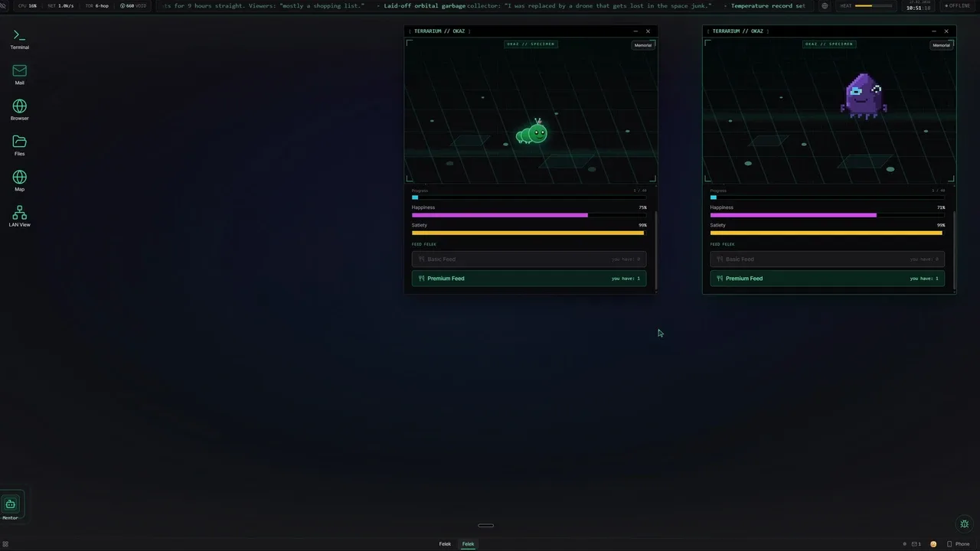Click Satiety bar in green caterpillar window

[x=529, y=233]
